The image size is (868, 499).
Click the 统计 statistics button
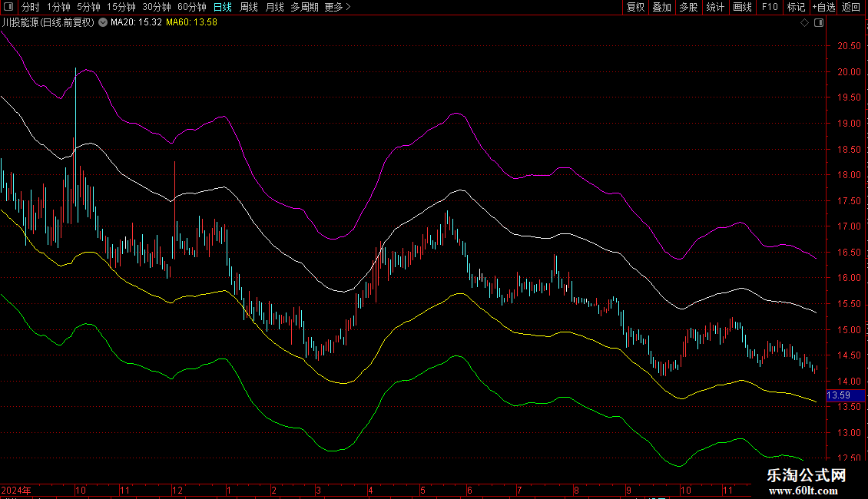(x=715, y=7)
